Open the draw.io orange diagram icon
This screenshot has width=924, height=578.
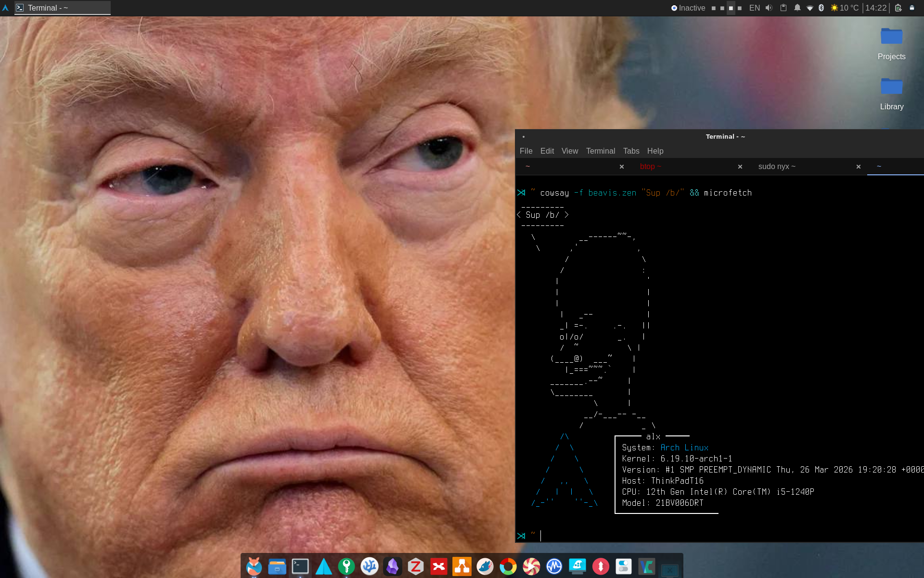(x=462, y=566)
